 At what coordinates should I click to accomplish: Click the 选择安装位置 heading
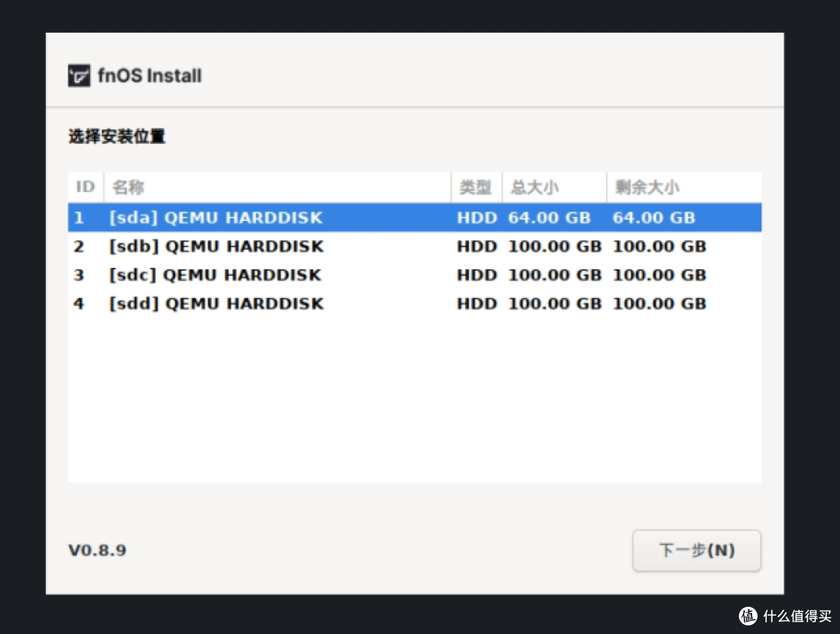117,136
